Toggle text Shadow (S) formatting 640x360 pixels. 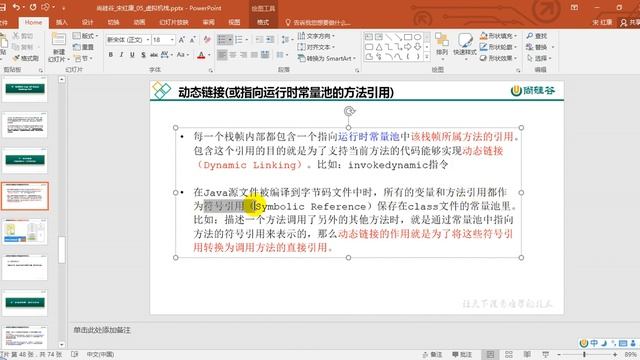pos(143,55)
